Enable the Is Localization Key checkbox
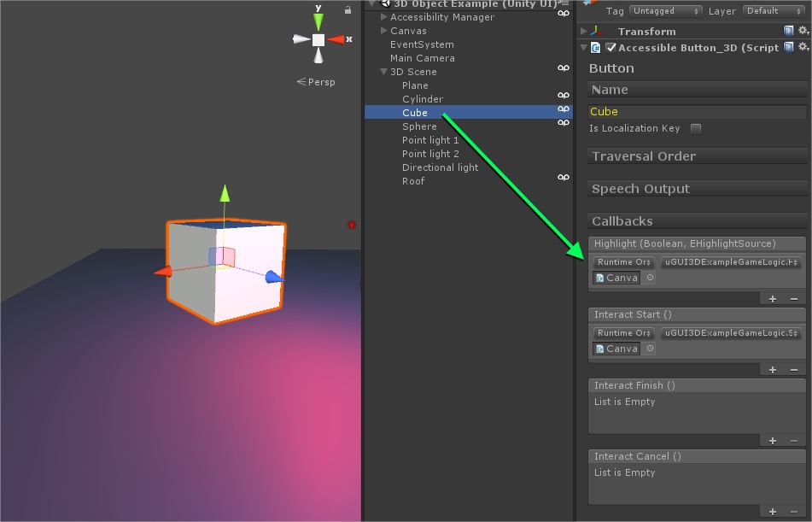The image size is (812, 522). pos(696,129)
